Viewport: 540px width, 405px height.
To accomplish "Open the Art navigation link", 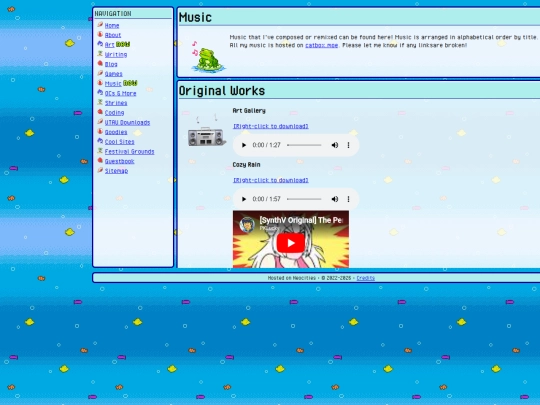I will [109, 45].
